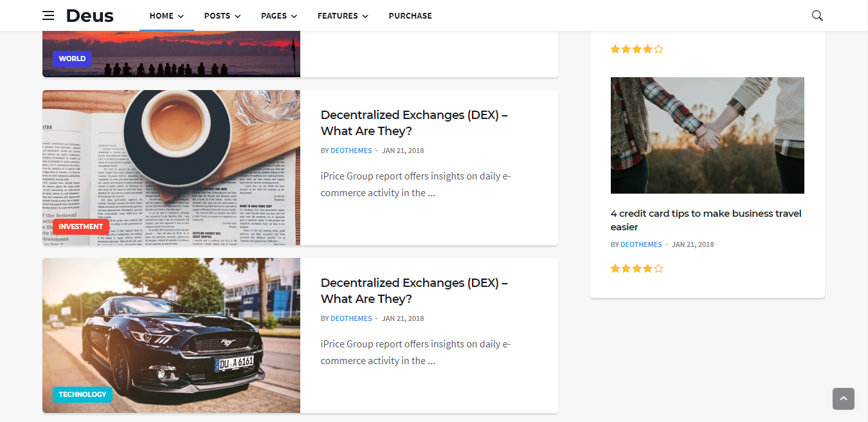
Task: Open the Decentralized Exchanges article beside the coffee image
Action: point(414,123)
